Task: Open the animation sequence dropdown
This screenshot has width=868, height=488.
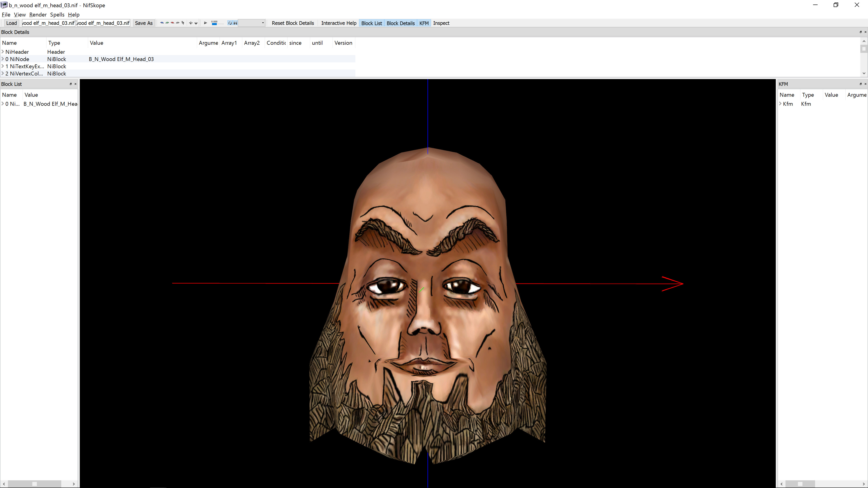Action: [x=263, y=23]
